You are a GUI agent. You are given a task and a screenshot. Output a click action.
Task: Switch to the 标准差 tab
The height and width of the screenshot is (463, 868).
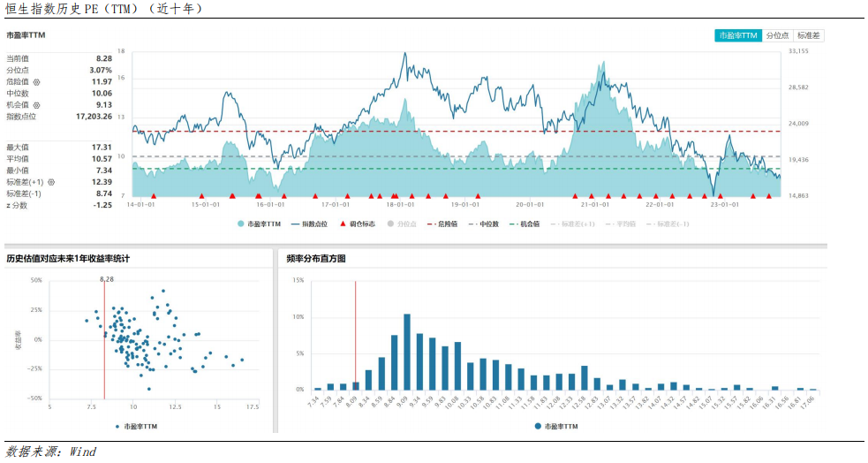809,35
